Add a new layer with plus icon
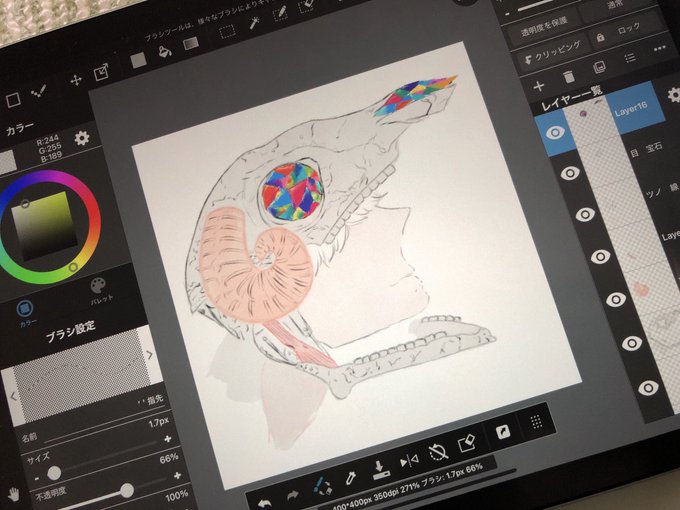The height and width of the screenshot is (510, 680). coord(539,86)
